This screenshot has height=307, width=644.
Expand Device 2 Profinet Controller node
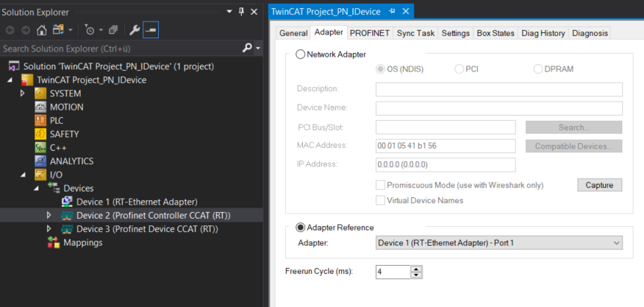(x=49, y=215)
